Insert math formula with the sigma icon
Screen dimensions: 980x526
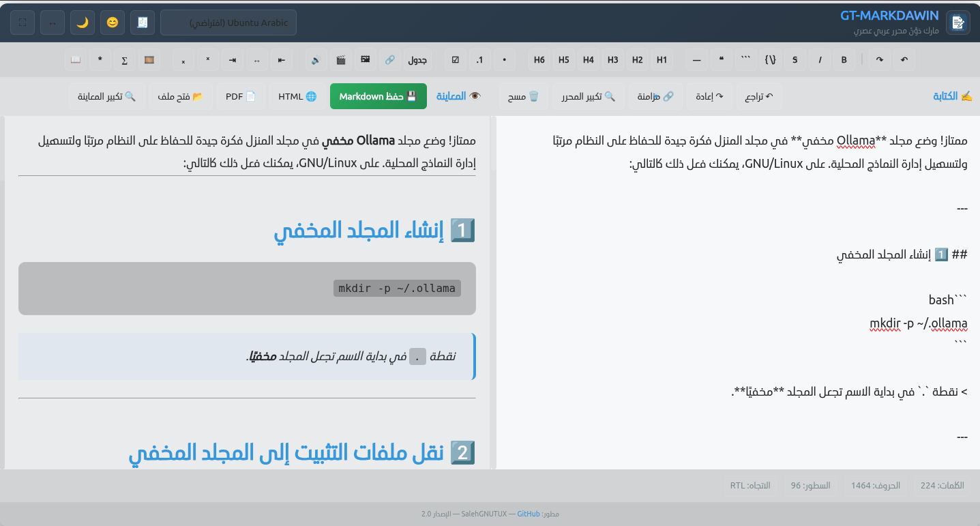click(124, 60)
